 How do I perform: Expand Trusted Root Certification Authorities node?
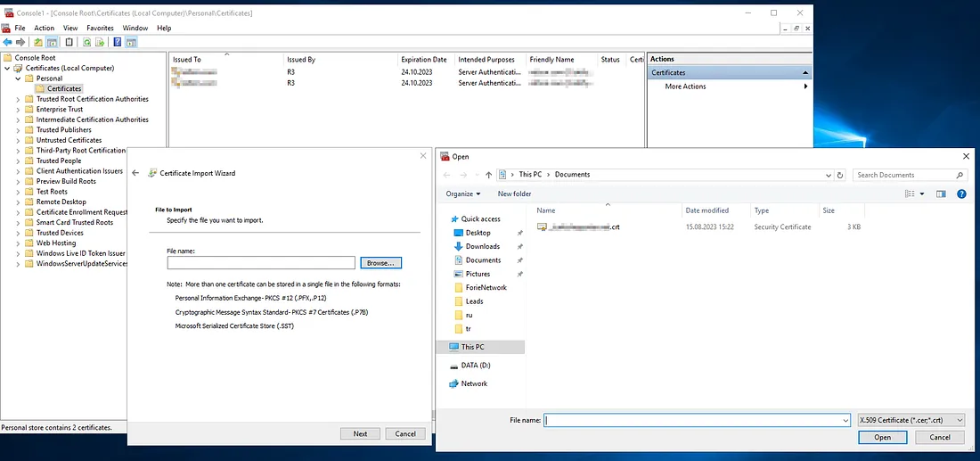coord(19,99)
